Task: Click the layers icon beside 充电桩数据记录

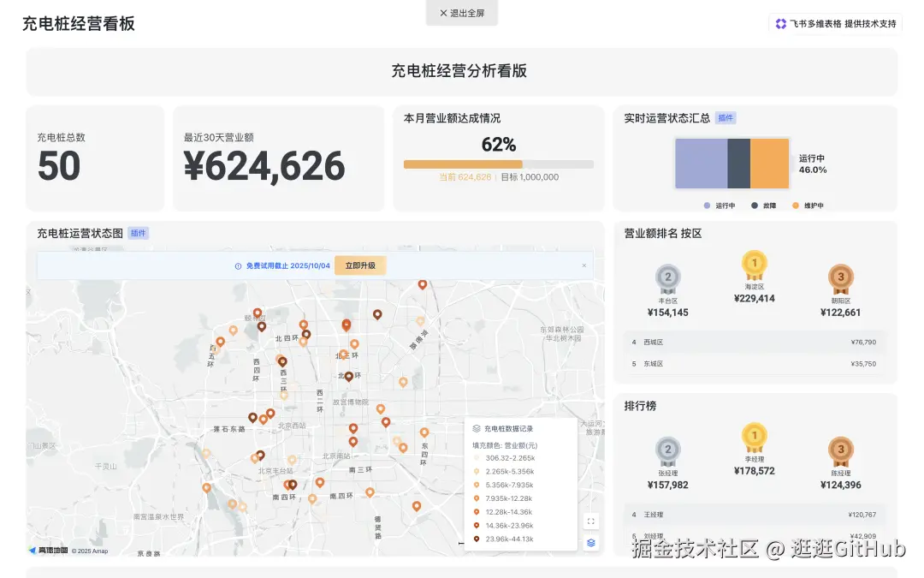Action: tap(476, 429)
